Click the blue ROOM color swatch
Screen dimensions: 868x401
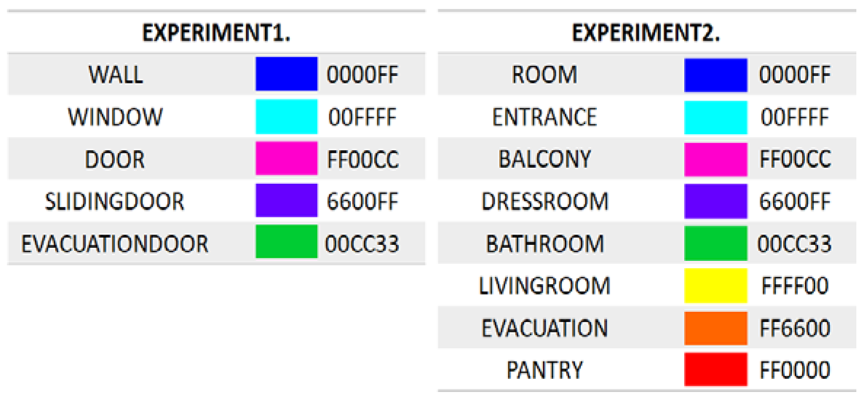[715, 75]
